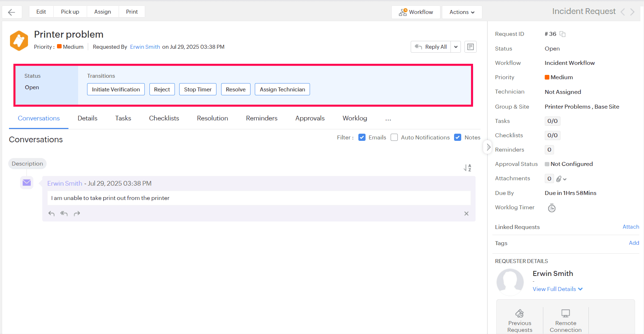Viewport: 644px width, 334px height.
Task: Disable the Emails filter checkbox
Action: coord(362,137)
